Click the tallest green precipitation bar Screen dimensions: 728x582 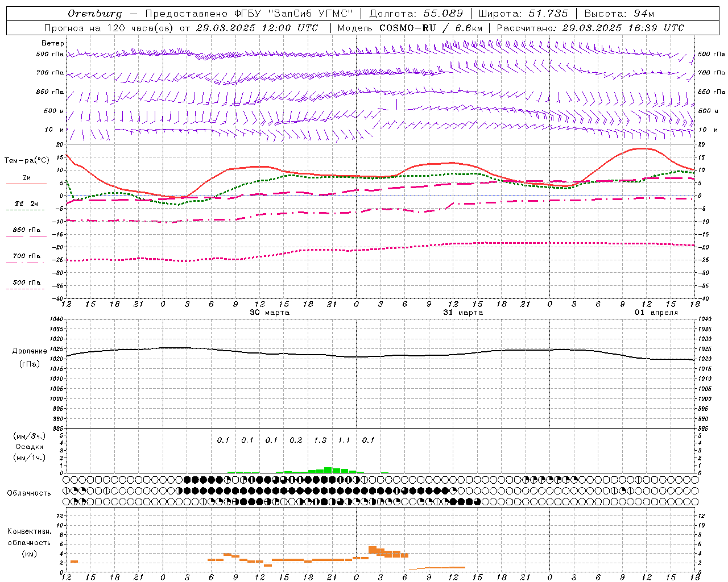click(x=328, y=470)
